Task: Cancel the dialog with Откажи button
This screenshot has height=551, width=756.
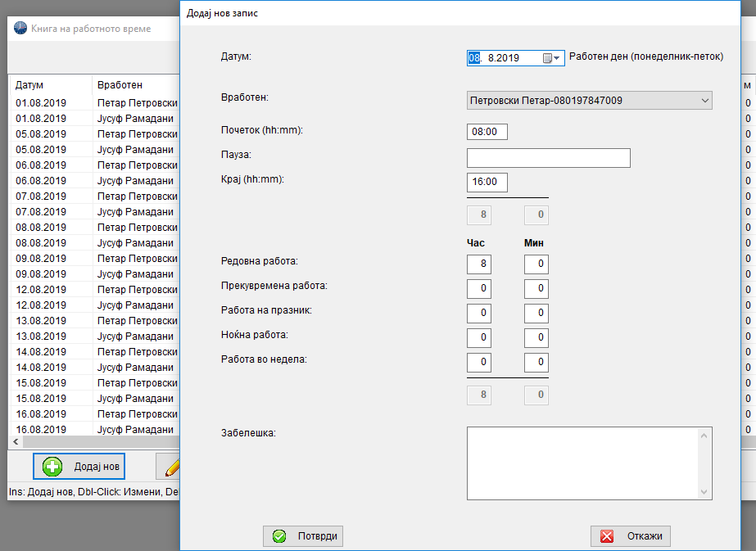Action: click(631, 536)
